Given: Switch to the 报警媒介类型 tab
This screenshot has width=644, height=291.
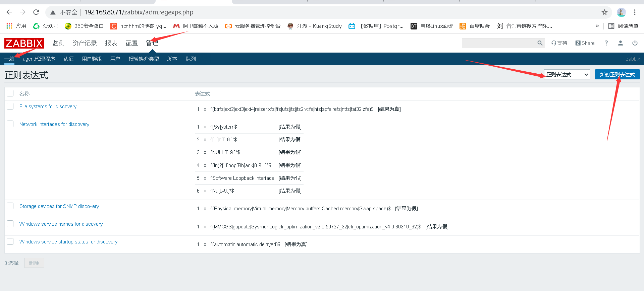Looking at the screenshot, I should 144,59.
